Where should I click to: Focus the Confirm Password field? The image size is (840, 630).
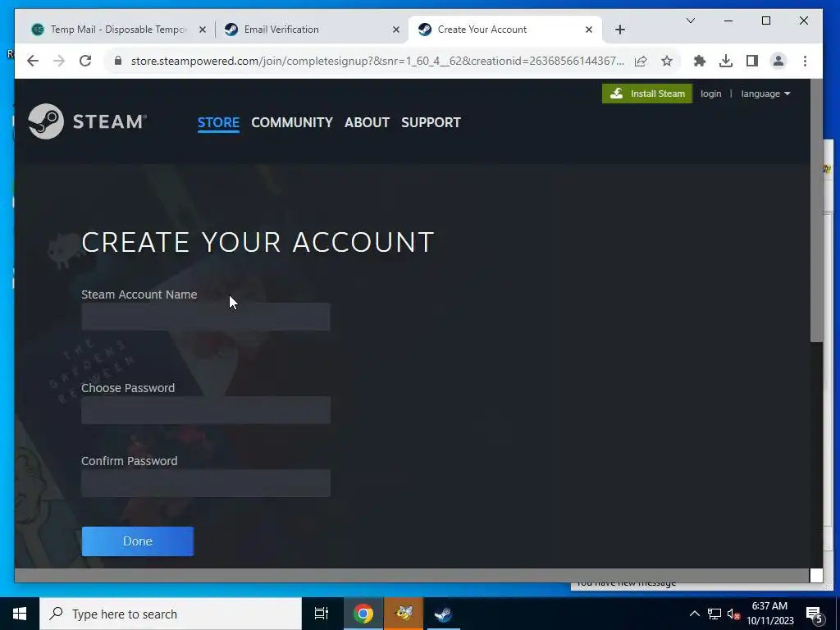[x=206, y=483]
